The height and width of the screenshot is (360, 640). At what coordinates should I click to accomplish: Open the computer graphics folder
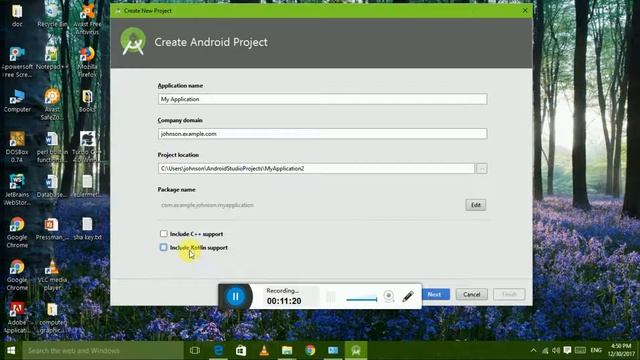point(52,318)
